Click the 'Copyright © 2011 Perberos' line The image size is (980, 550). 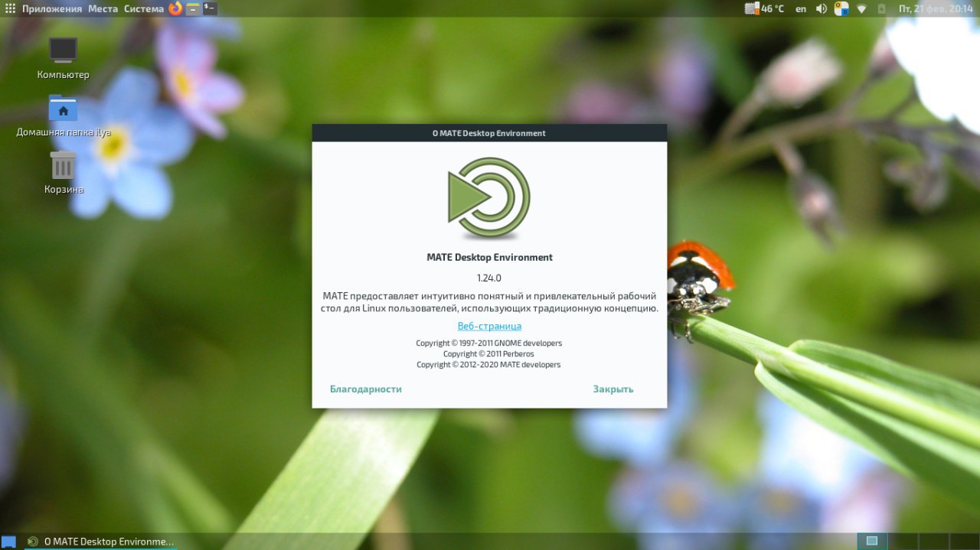coord(488,354)
